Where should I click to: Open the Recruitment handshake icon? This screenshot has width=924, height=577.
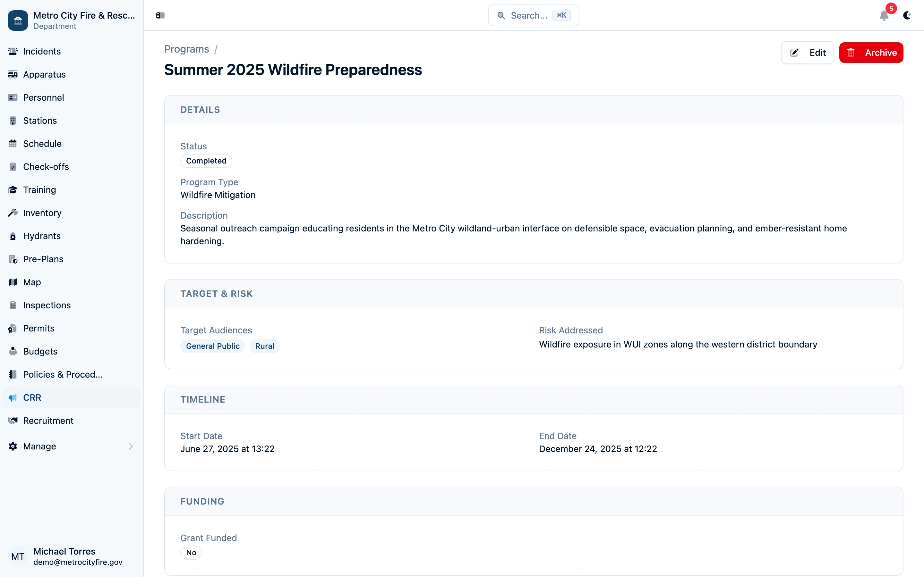pos(13,421)
